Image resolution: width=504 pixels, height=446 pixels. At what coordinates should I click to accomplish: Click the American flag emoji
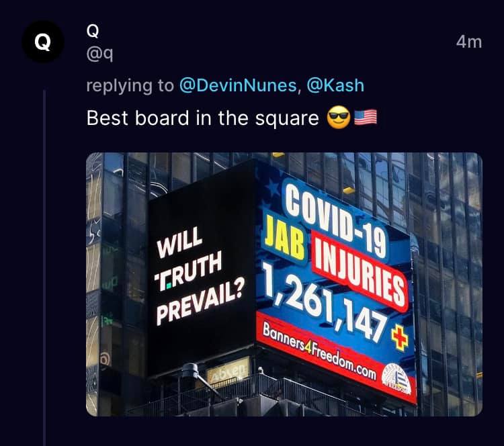point(365,118)
